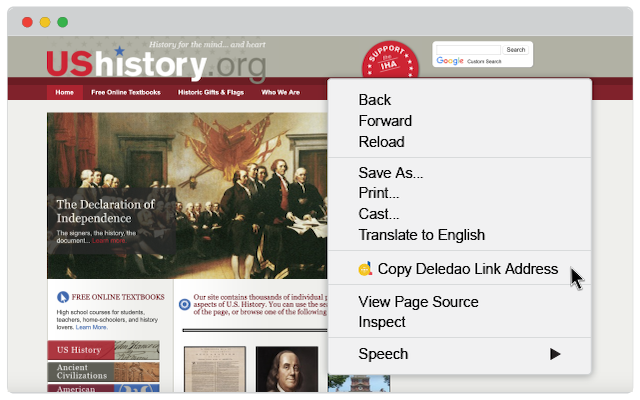Click the Benjamin Franklin portrait thumbnail
The height and width of the screenshot is (400, 640).
click(x=287, y=369)
